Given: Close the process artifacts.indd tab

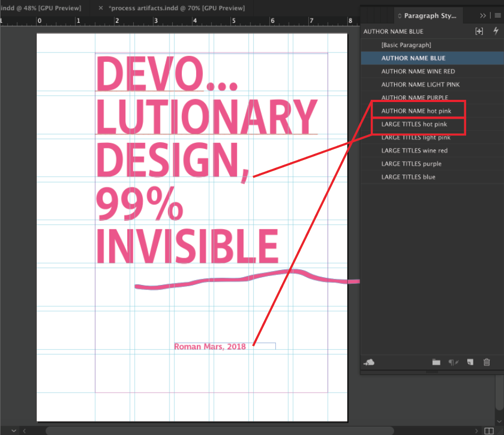Looking at the screenshot, I should tap(100, 8).
